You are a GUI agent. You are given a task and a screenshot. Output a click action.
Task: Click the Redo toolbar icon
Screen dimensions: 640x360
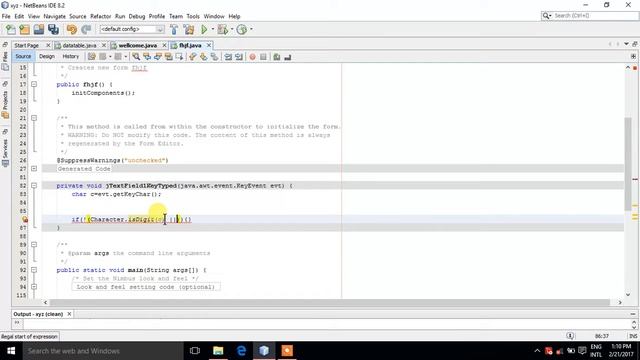pos(86,29)
